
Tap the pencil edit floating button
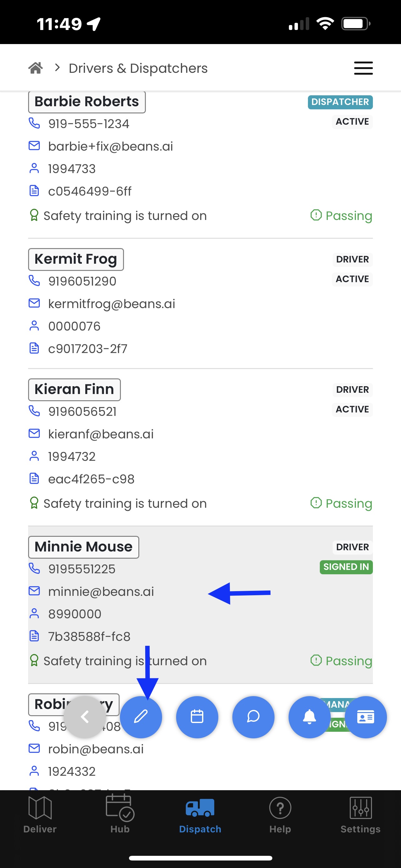141,717
